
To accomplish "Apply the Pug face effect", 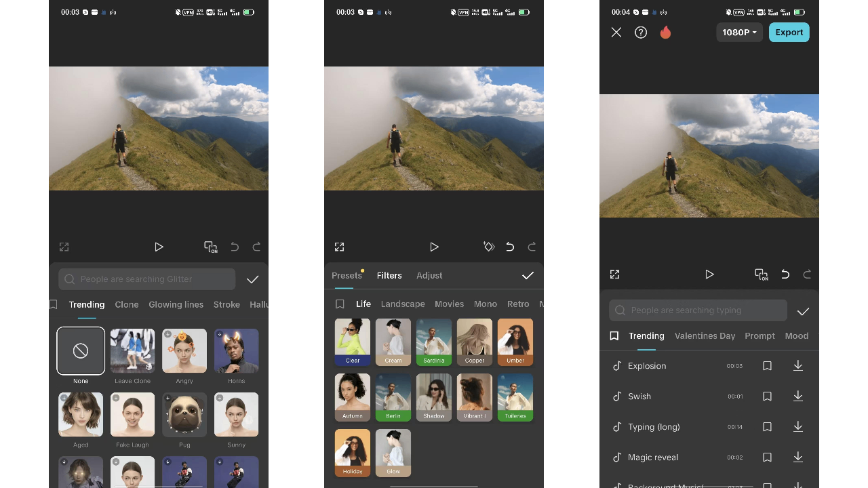I will coord(184,415).
